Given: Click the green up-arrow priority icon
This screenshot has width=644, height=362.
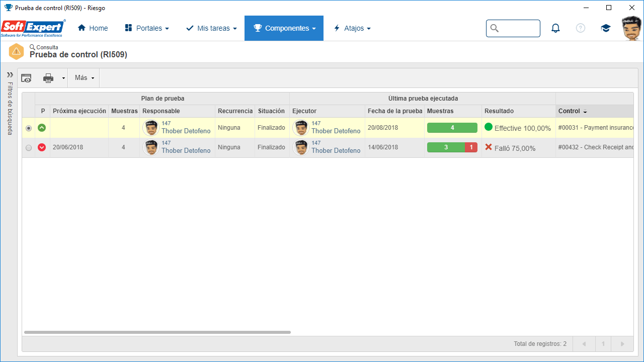Looking at the screenshot, I should [x=42, y=128].
